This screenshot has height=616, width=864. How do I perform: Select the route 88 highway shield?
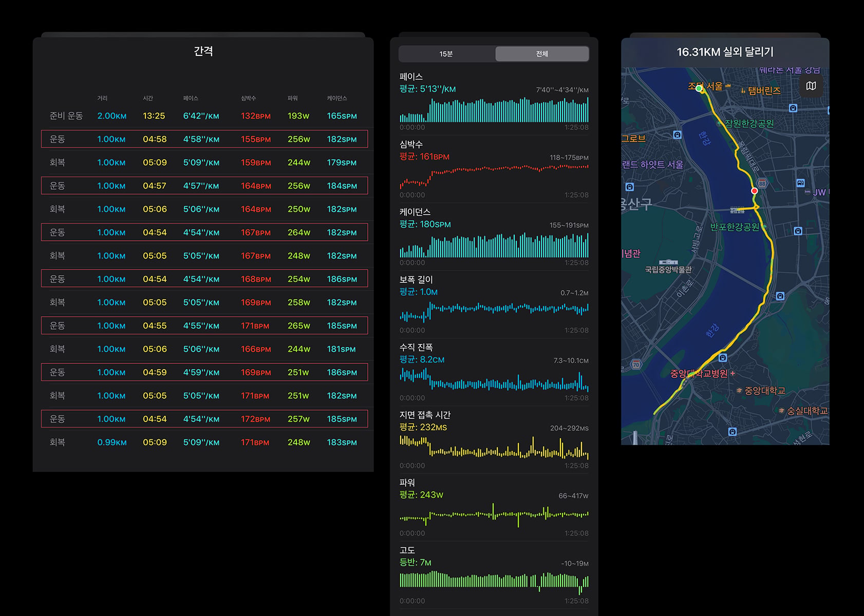[762, 183]
